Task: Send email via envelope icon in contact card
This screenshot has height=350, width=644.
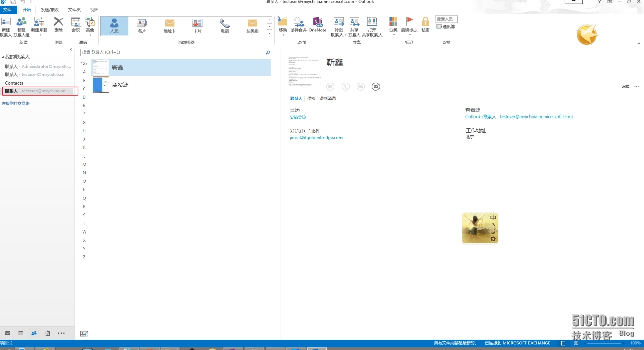Action: [x=375, y=87]
